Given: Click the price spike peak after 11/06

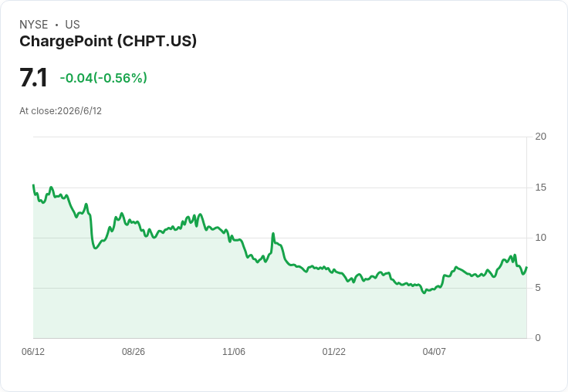Looking at the screenshot, I should tap(273, 234).
